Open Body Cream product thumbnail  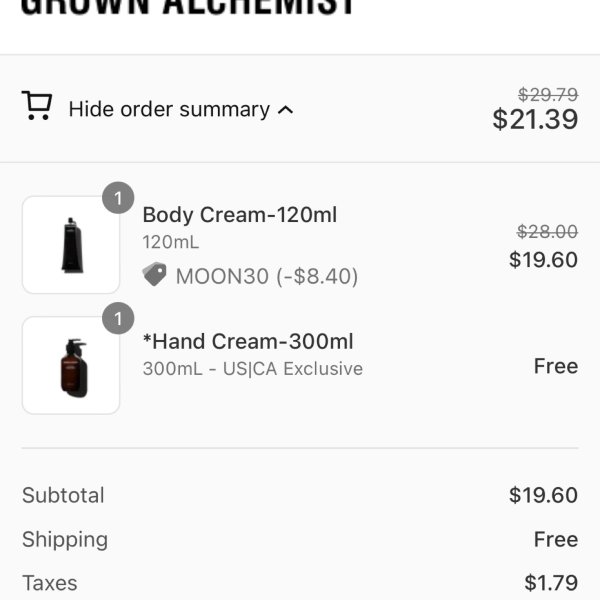[71, 245]
